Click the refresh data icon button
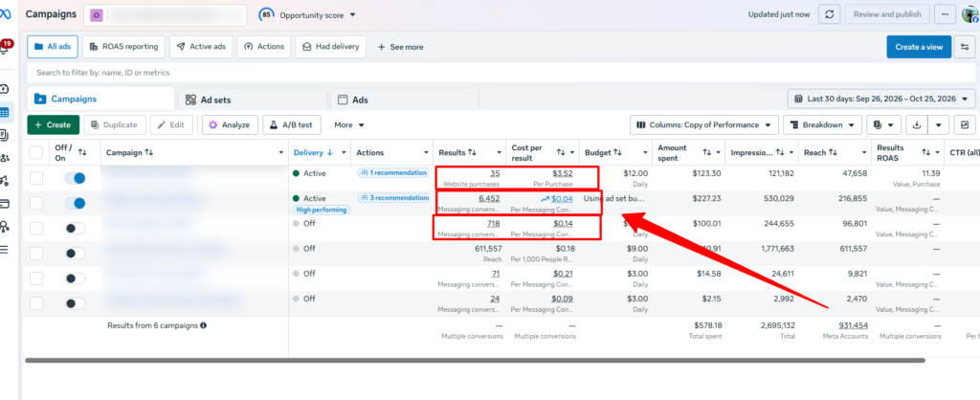 829,14
